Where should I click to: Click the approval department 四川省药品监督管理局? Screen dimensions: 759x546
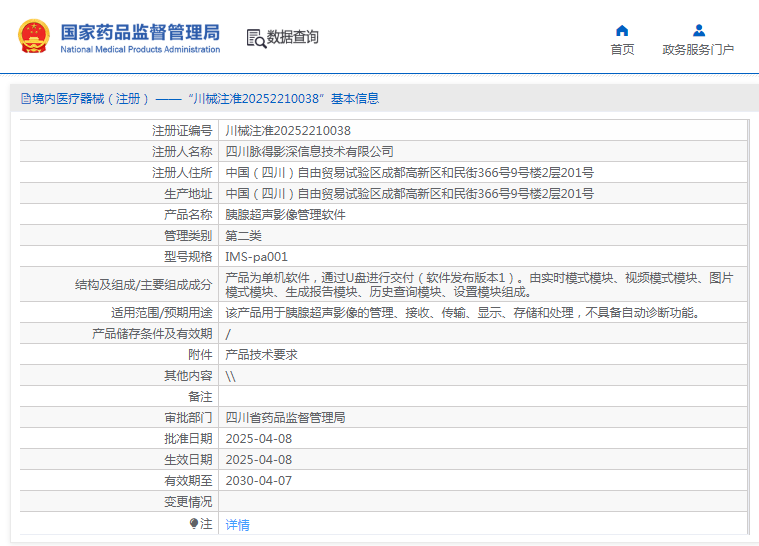[x=285, y=418]
